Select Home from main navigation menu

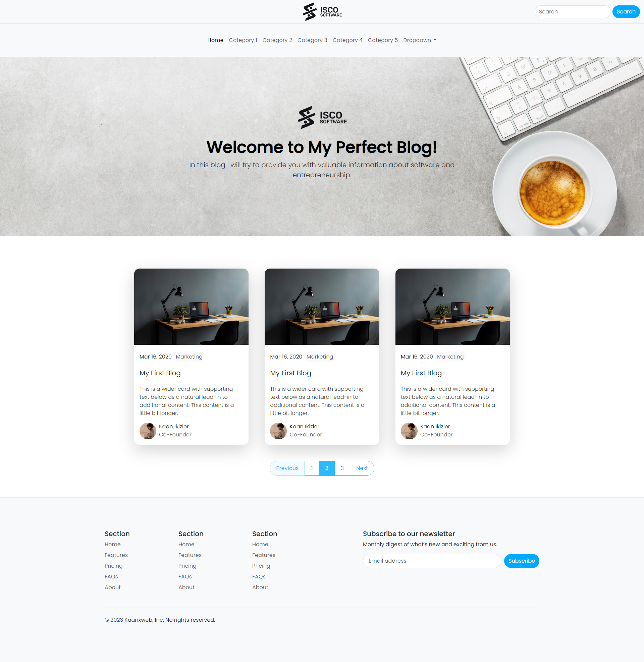point(215,40)
